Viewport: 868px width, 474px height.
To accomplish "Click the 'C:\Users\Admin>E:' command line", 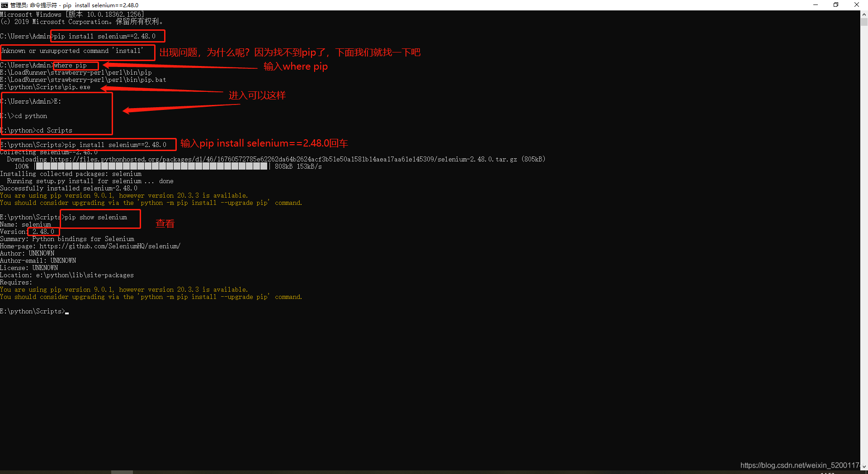I will [x=31, y=101].
